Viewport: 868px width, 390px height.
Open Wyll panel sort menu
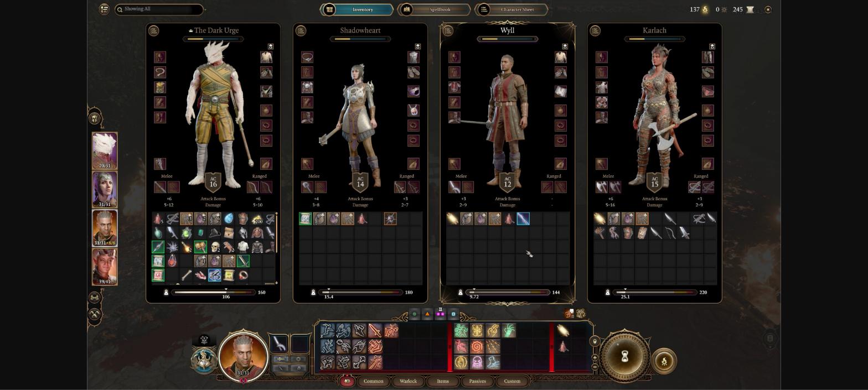(448, 30)
